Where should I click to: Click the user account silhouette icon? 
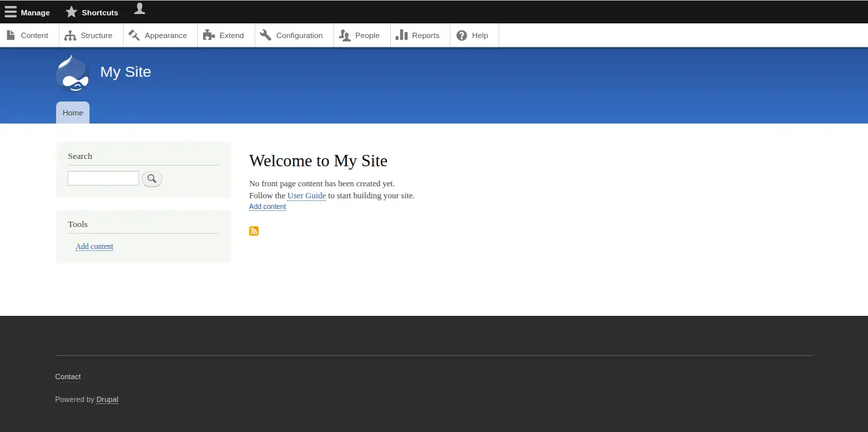pyautogui.click(x=139, y=9)
